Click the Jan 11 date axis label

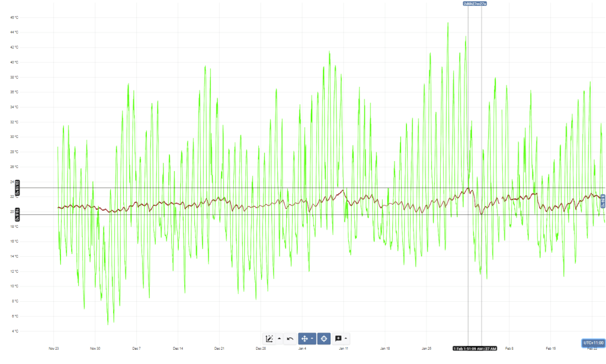pyautogui.click(x=343, y=349)
